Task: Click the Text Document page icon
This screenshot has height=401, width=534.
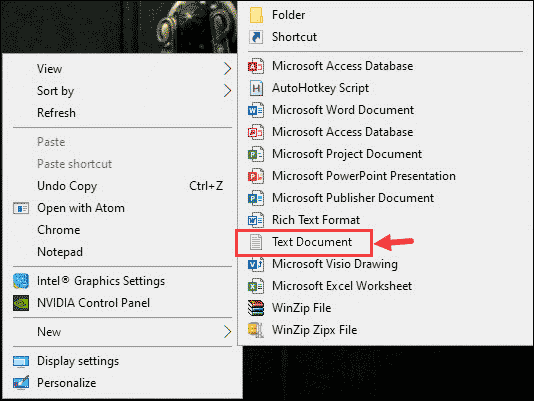Action: [x=256, y=242]
